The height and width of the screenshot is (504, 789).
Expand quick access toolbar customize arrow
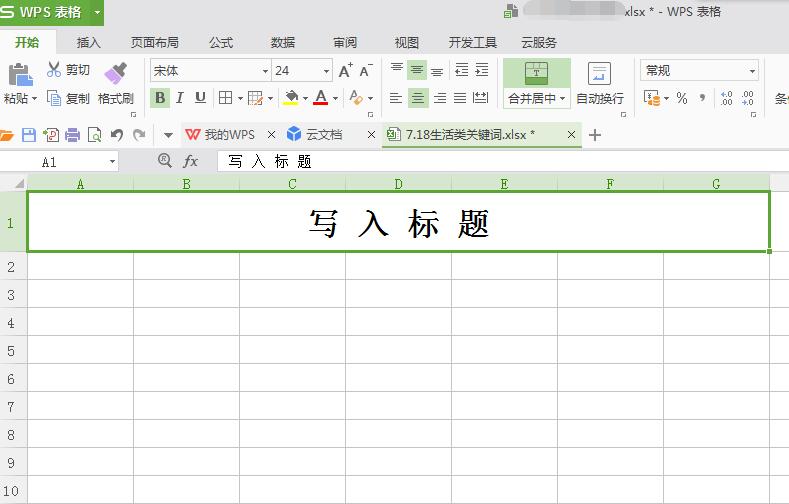tap(168, 135)
